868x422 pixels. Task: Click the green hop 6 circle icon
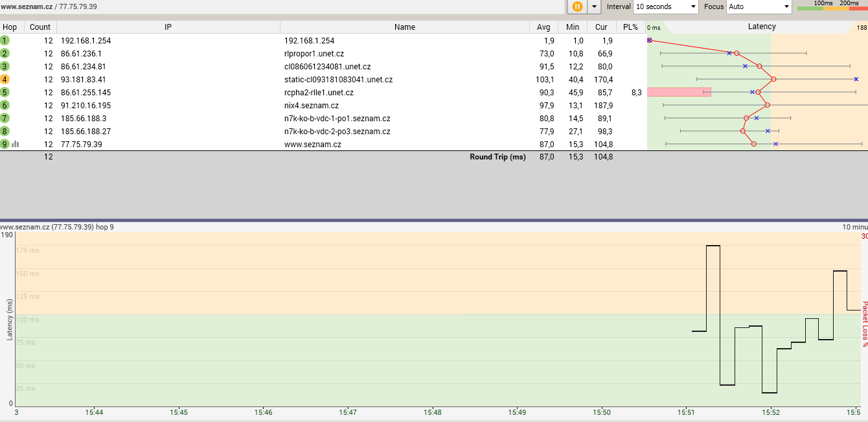(x=5, y=105)
